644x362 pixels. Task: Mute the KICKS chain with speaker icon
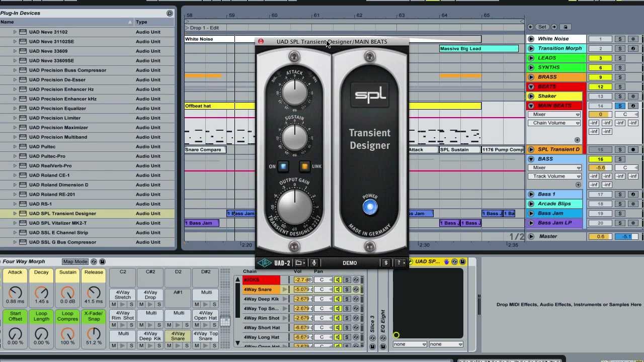[338, 280]
